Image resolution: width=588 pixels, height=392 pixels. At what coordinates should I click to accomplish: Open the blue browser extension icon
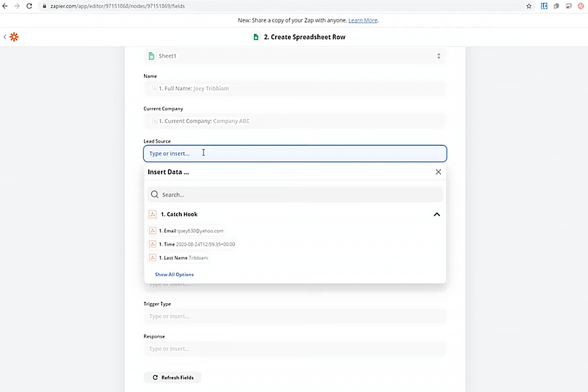pyautogui.click(x=544, y=6)
